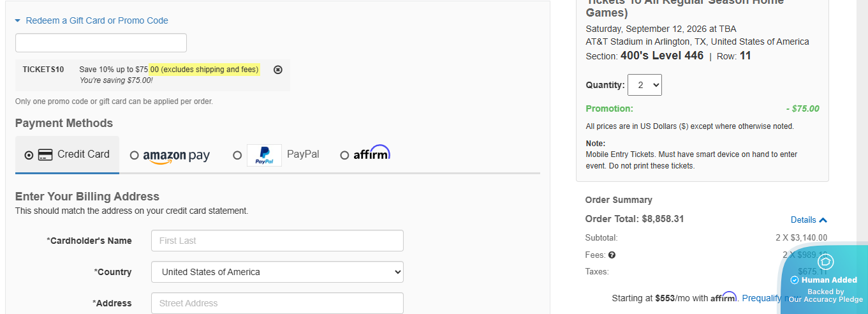Choose the PayPal radio button
The height and width of the screenshot is (314, 868).
point(237,155)
